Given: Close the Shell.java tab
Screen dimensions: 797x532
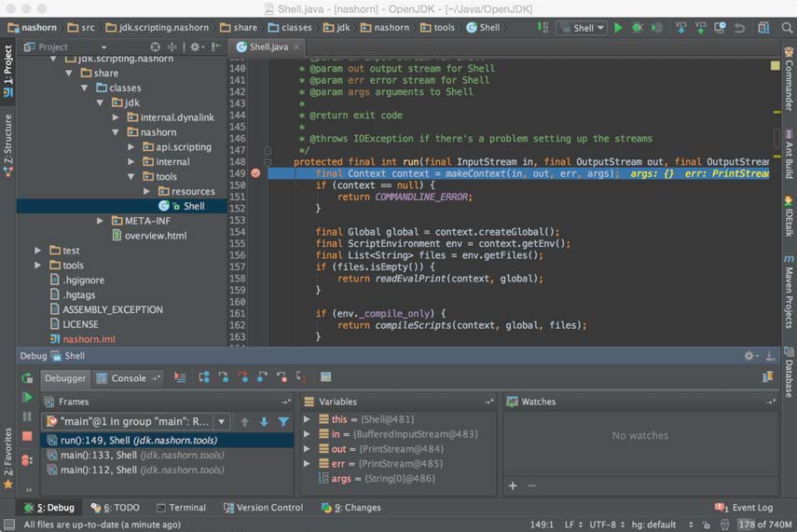Looking at the screenshot, I should coord(296,47).
